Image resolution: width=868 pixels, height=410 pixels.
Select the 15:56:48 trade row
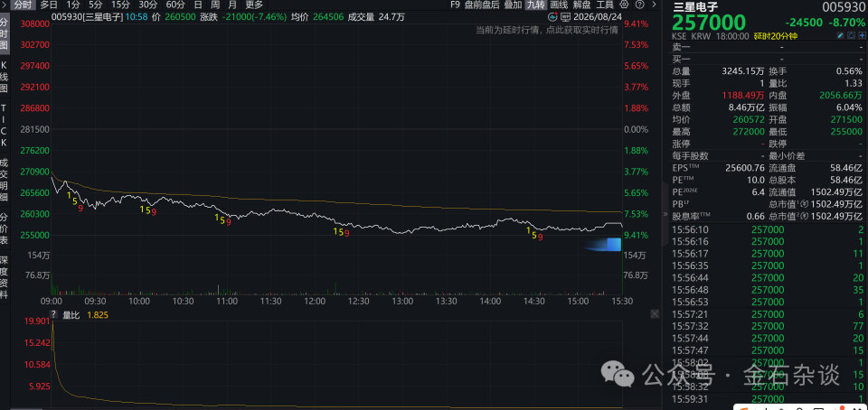(x=768, y=290)
